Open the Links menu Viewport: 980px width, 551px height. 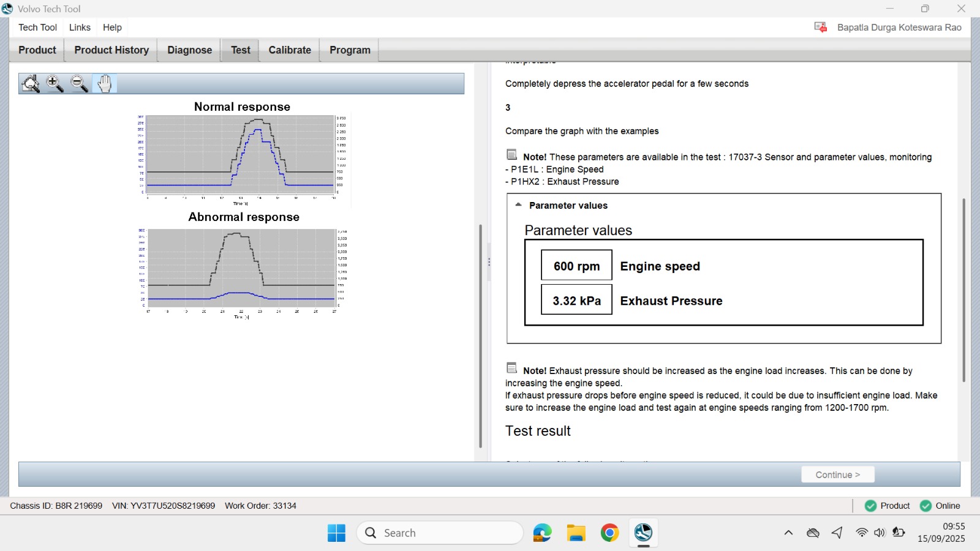80,28
